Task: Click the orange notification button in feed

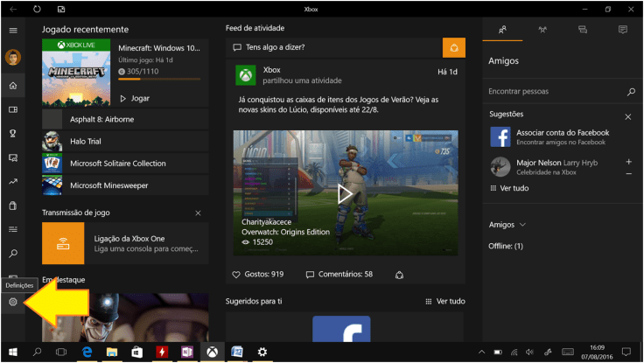Action: pyautogui.click(x=453, y=47)
